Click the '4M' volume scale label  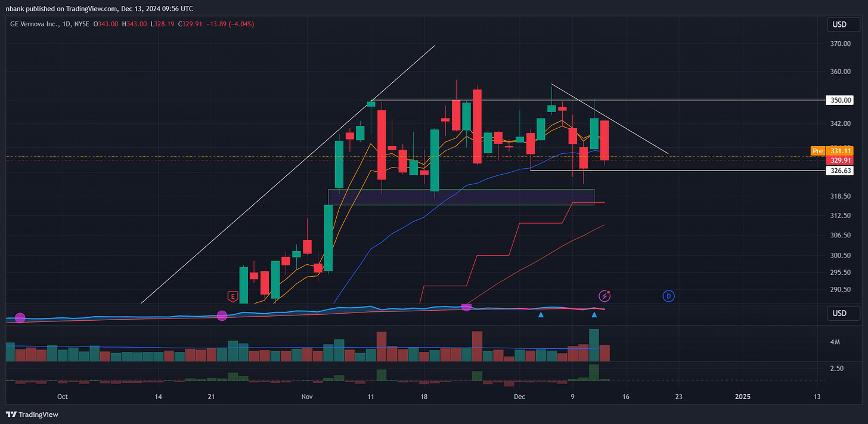pos(835,342)
